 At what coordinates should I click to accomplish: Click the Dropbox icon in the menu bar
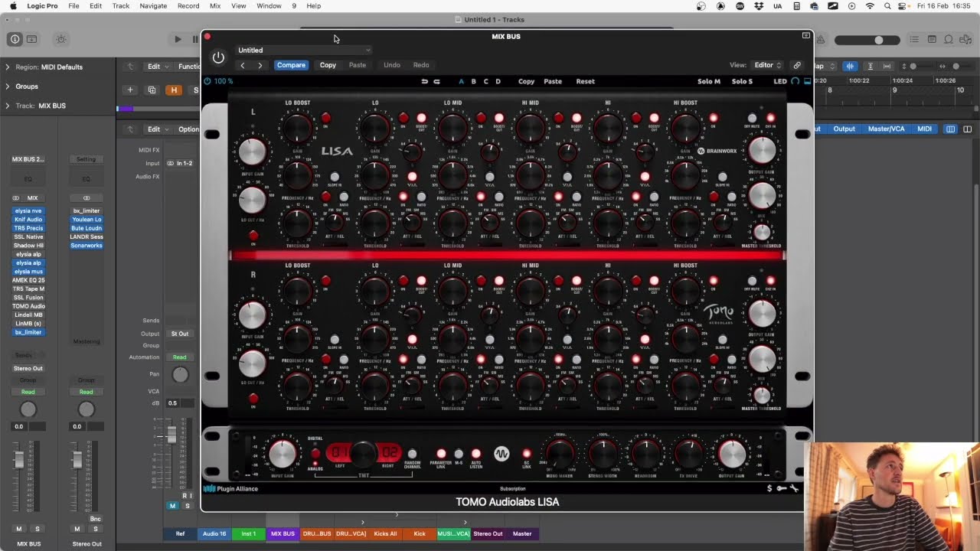click(759, 6)
